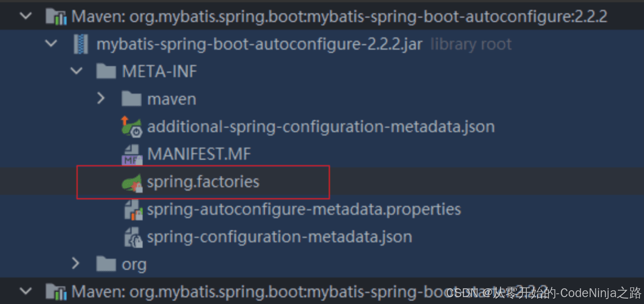Click the org folder icon
The width and height of the screenshot is (644, 304).
[x=106, y=265]
